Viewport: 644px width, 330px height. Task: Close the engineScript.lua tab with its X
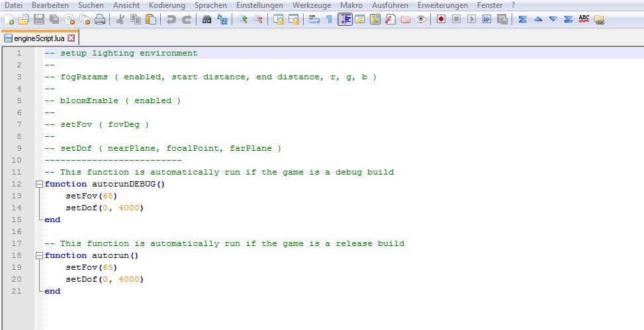[71, 38]
